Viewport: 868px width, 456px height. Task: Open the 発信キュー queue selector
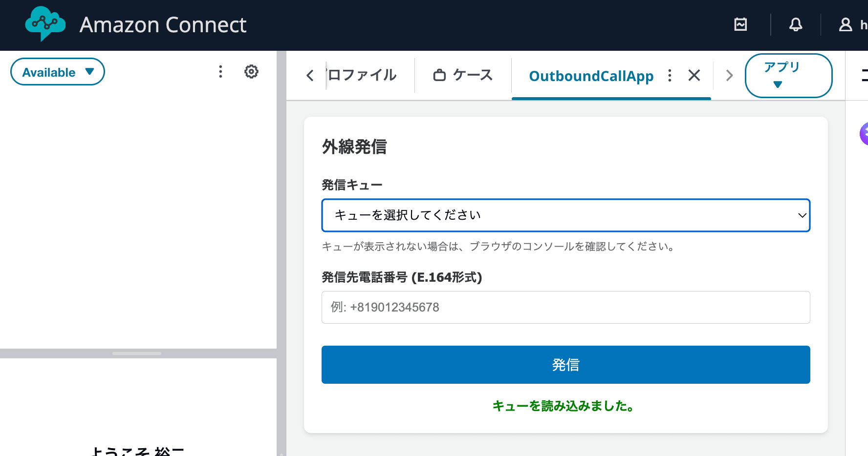pyautogui.click(x=565, y=215)
